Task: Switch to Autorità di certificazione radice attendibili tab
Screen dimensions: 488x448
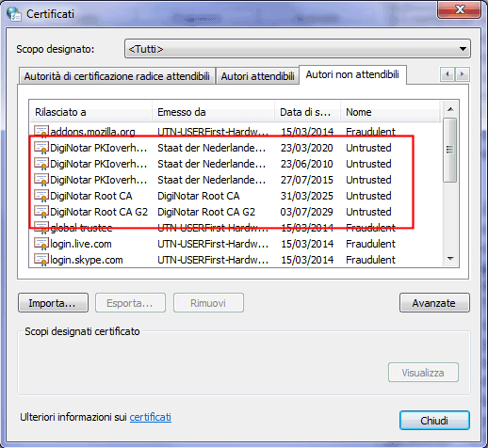Action: (x=117, y=76)
